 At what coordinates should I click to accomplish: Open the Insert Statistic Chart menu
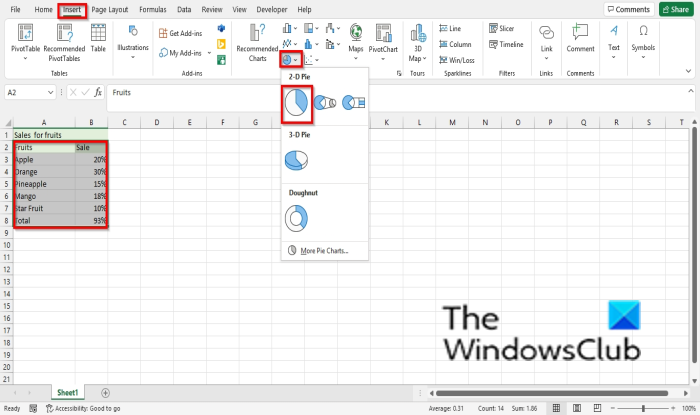coord(311,44)
